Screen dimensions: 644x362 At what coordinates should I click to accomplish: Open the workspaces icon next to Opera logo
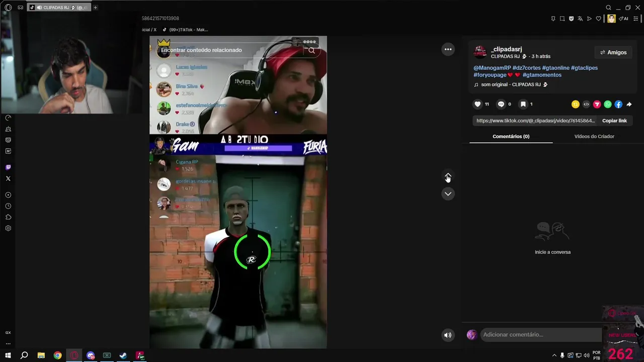tap(21, 8)
